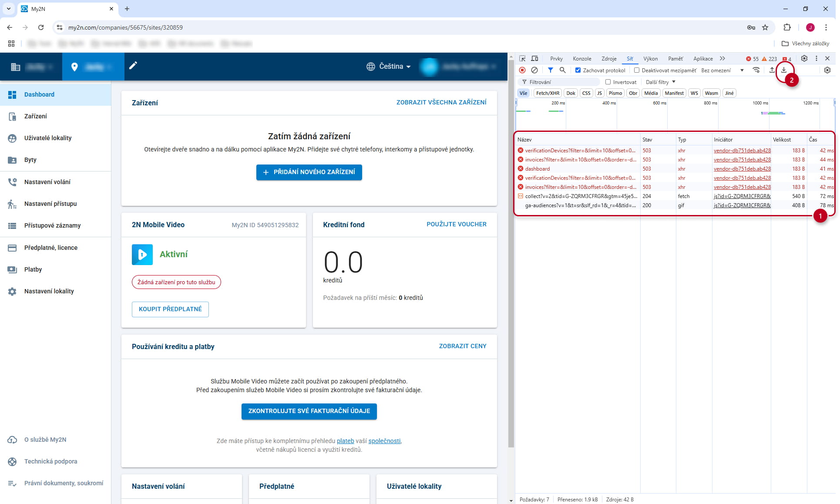The height and width of the screenshot is (504, 840).
Task: Toggle the network filter funnel icon
Action: point(551,70)
